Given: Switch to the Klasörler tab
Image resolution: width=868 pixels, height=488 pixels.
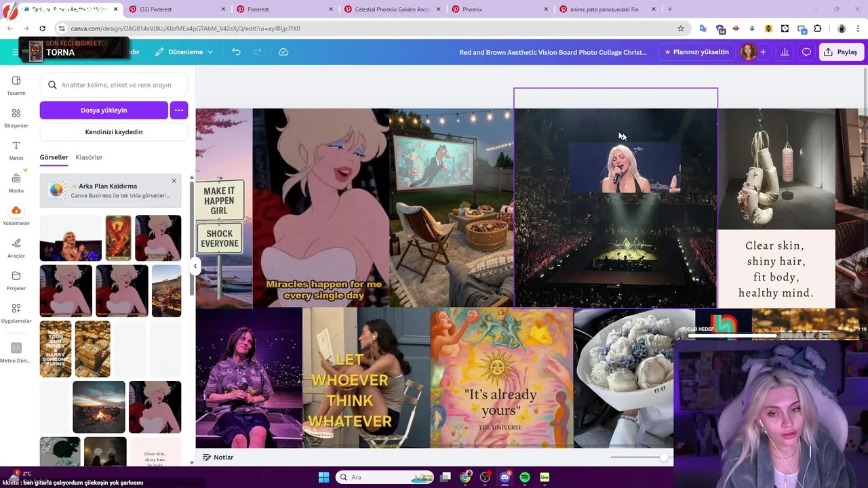Looking at the screenshot, I should pos(89,157).
